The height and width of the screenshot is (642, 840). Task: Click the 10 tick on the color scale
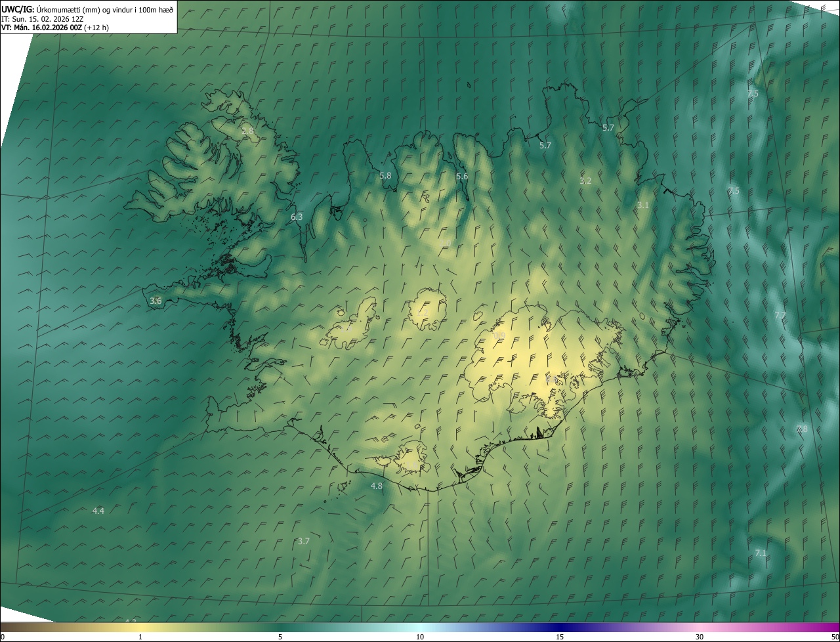pos(420,637)
